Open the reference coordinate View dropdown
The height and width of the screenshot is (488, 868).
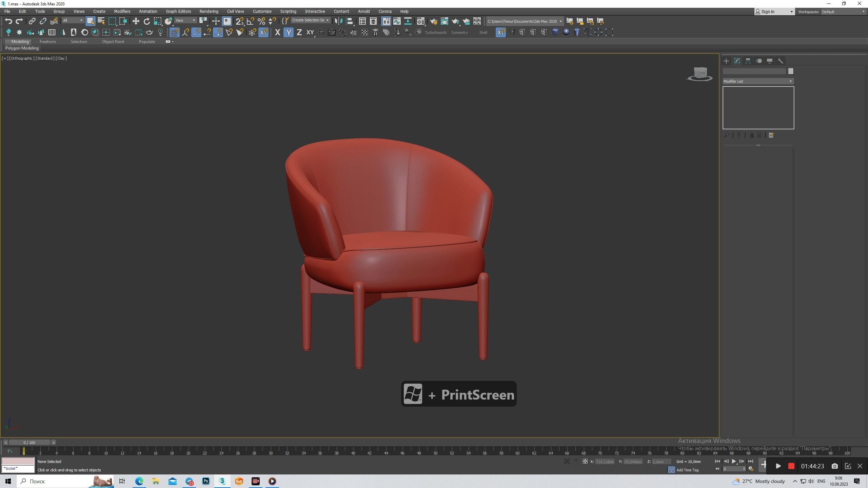[x=185, y=20]
